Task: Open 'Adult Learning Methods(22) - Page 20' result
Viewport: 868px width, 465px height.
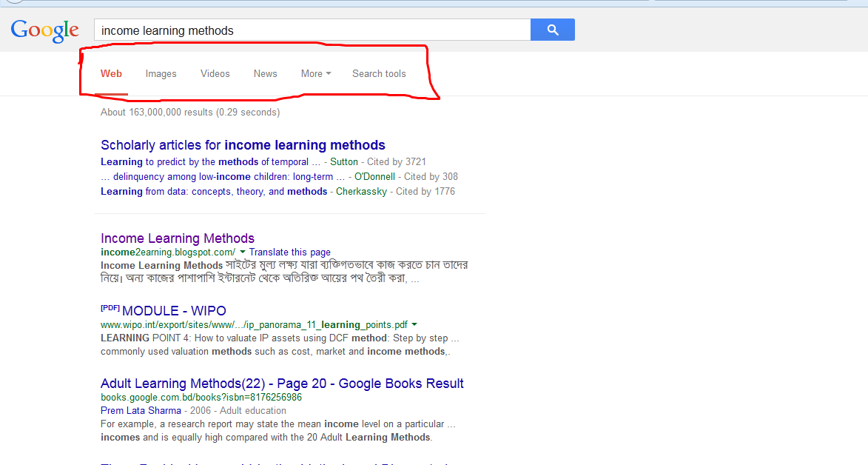Action: click(x=282, y=384)
